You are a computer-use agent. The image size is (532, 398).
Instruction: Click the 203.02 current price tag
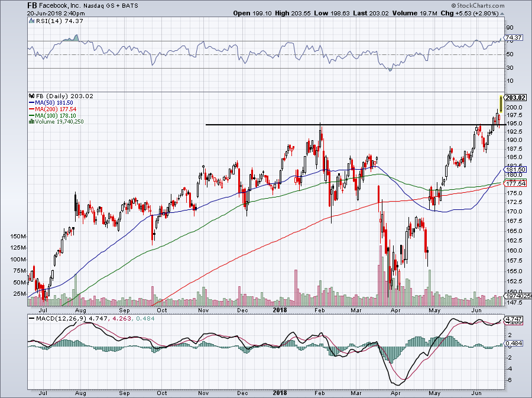515,98
